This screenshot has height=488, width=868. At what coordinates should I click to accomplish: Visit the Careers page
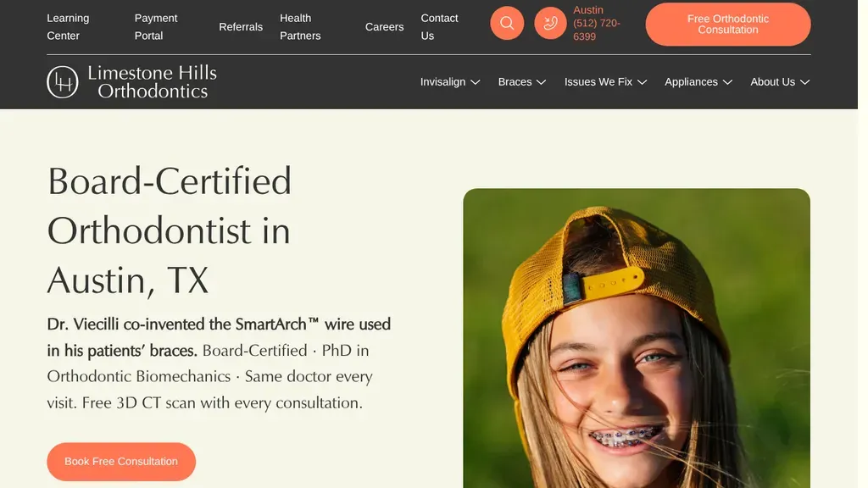click(x=384, y=26)
